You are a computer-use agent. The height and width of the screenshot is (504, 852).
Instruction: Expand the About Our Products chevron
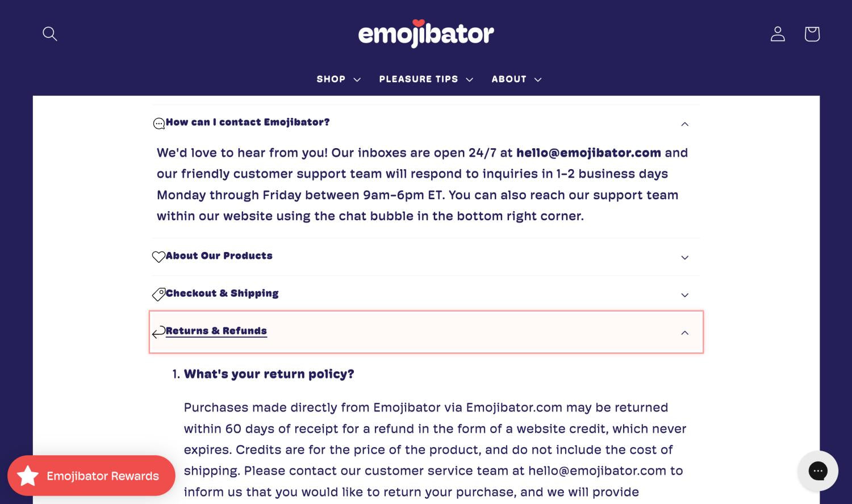[x=685, y=258]
